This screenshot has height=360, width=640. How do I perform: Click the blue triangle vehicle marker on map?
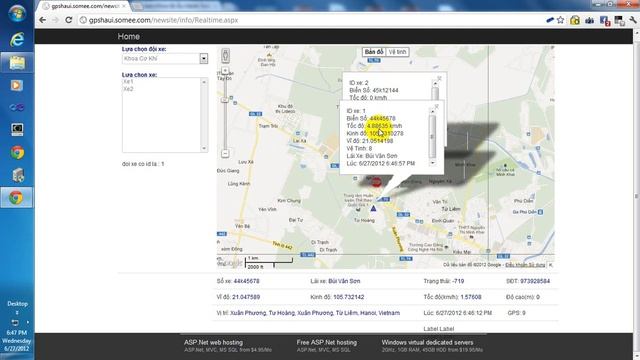[373, 208]
